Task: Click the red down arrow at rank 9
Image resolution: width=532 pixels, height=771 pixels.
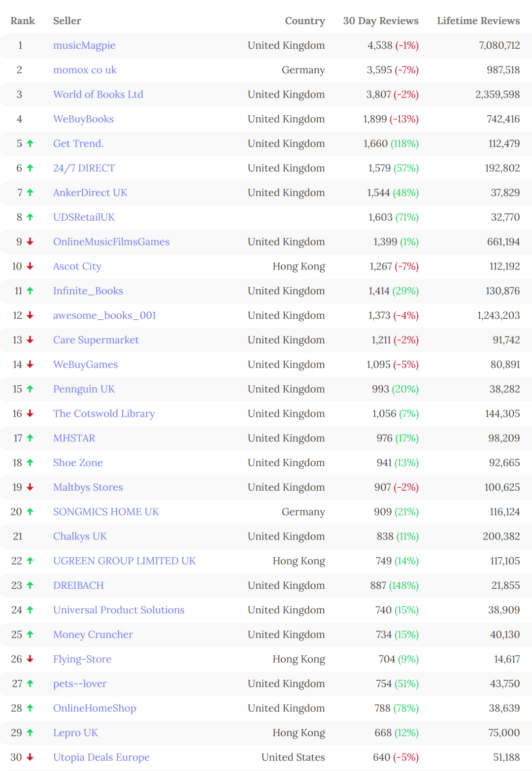Action: (30, 241)
